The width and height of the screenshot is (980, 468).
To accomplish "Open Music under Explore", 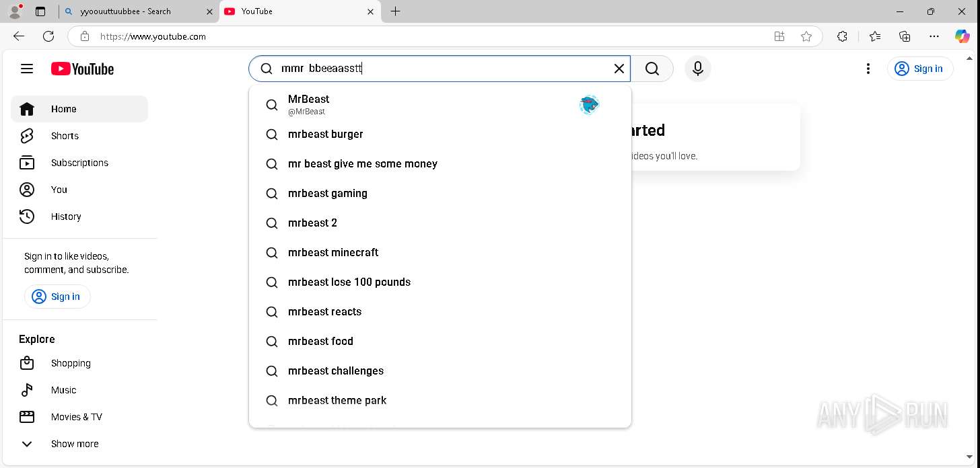I will tap(79, 390).
